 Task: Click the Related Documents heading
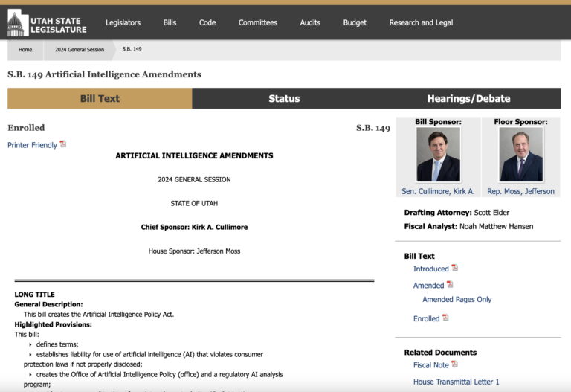click(x=440, y=353)
